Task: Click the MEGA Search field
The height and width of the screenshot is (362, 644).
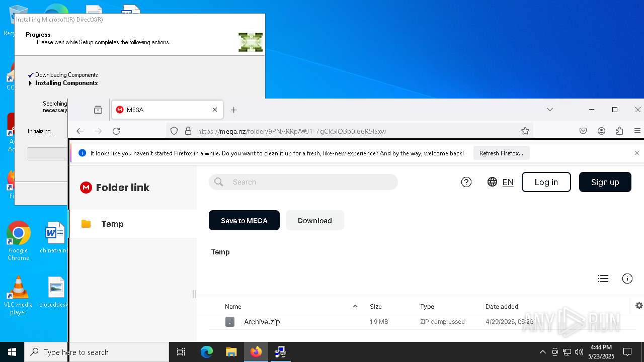Action: tap(303, 182)
